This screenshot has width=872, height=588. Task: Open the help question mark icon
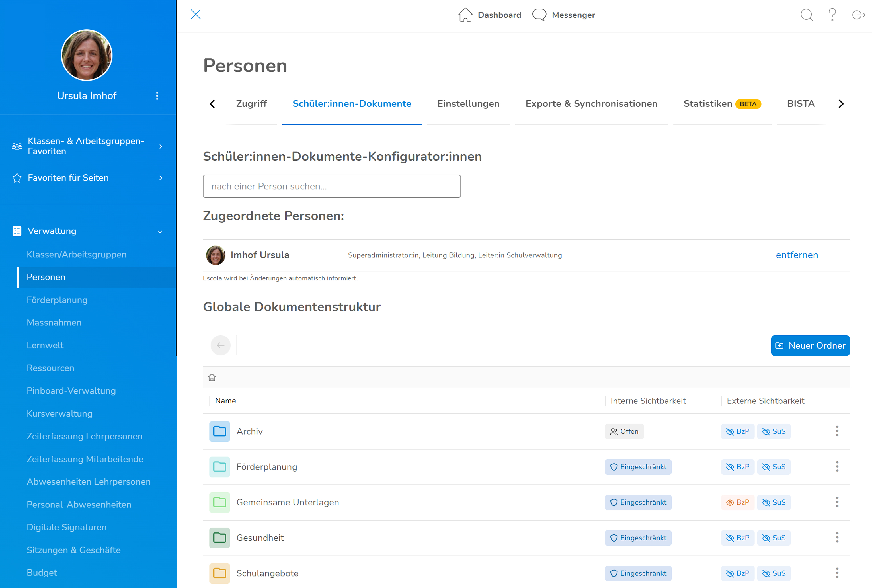point(832,15)
